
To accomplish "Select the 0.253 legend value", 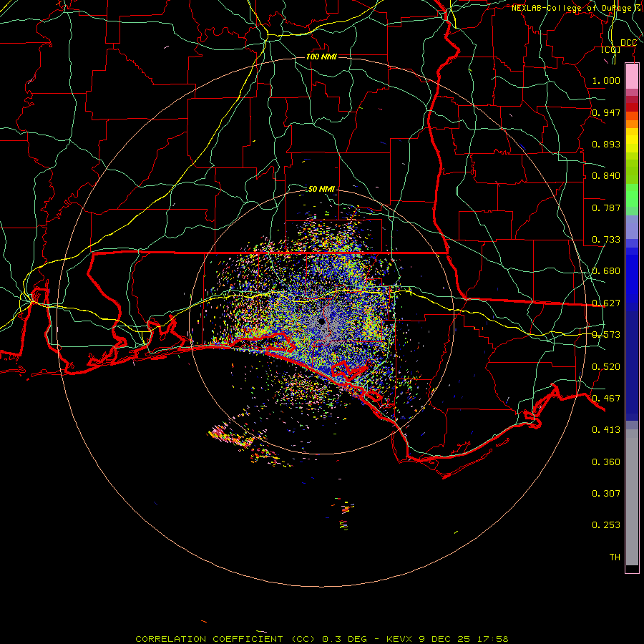I will (606, 525).
